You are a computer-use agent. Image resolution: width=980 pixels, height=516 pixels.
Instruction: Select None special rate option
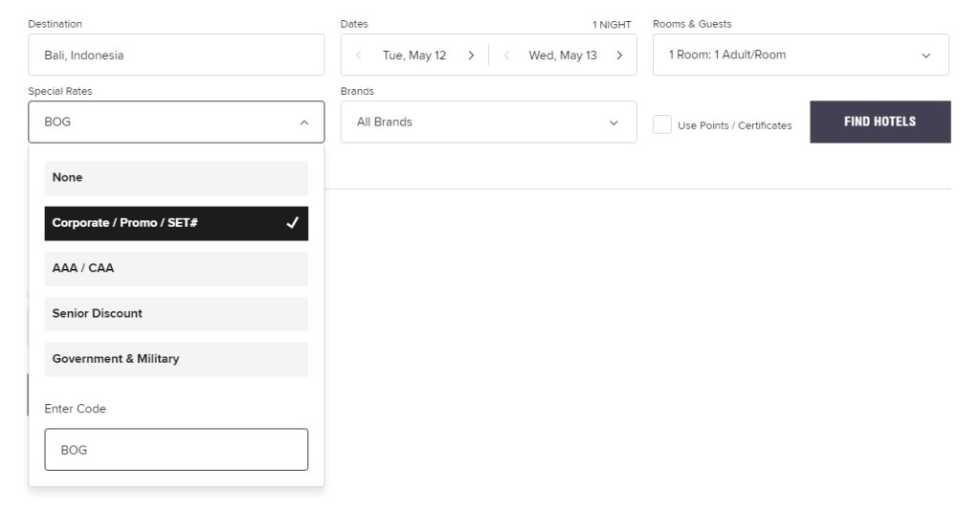[176, 178]
